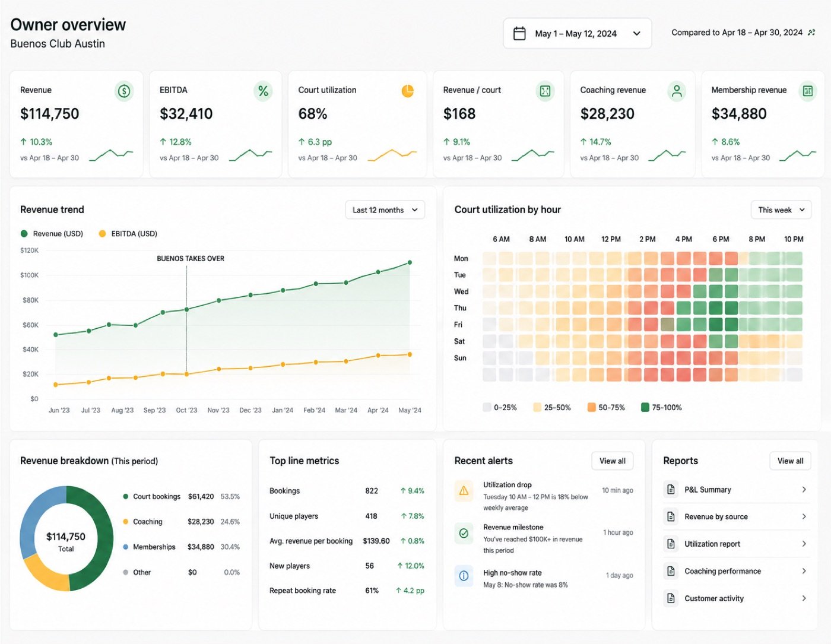Click the Bookings 822 metric row
Screen dimensions: 831x644
click(347, 491)
